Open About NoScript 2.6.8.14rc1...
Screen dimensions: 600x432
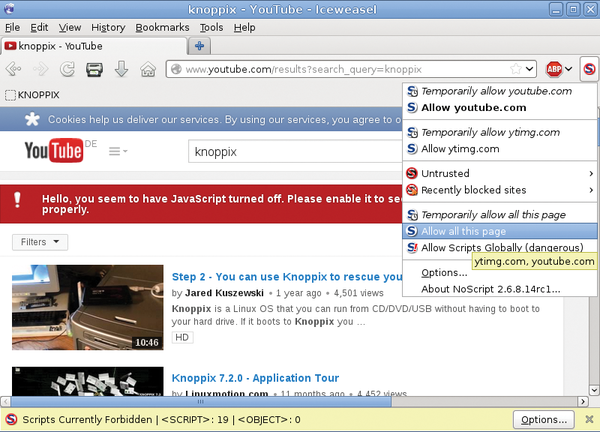click(x=500, y=289)
